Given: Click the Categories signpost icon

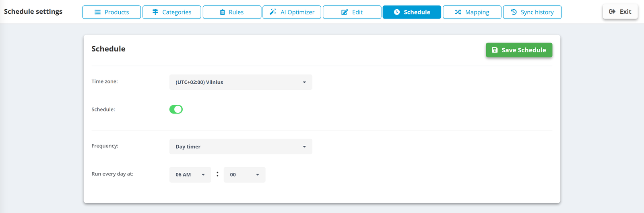Looking at the screenshot, I should pyautogui.click(x=155, y=12).
